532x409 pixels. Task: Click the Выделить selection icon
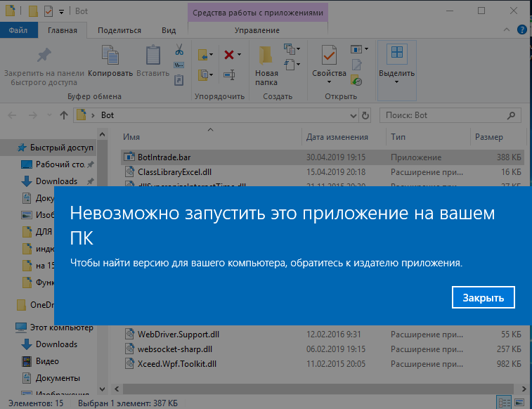pos(396,54)
